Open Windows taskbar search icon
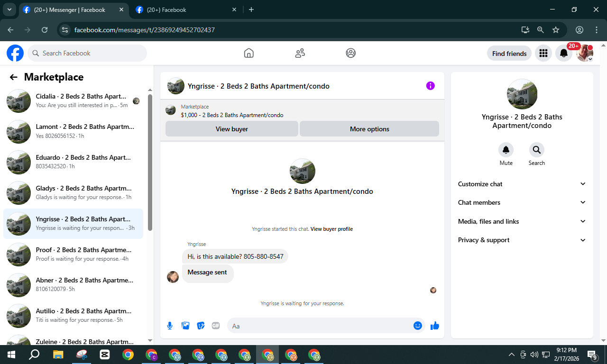The height and width of the screenshot is (364, 607). click(x=34, y=355)
